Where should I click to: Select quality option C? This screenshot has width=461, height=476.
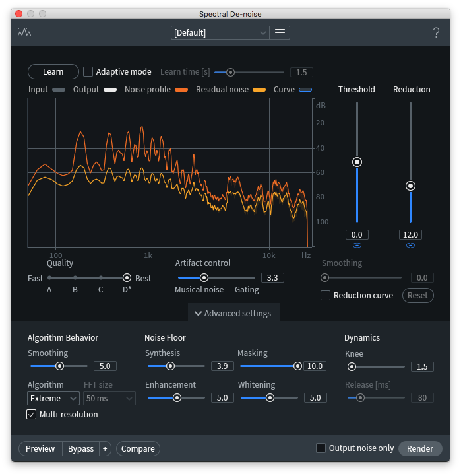pos(101,278)
